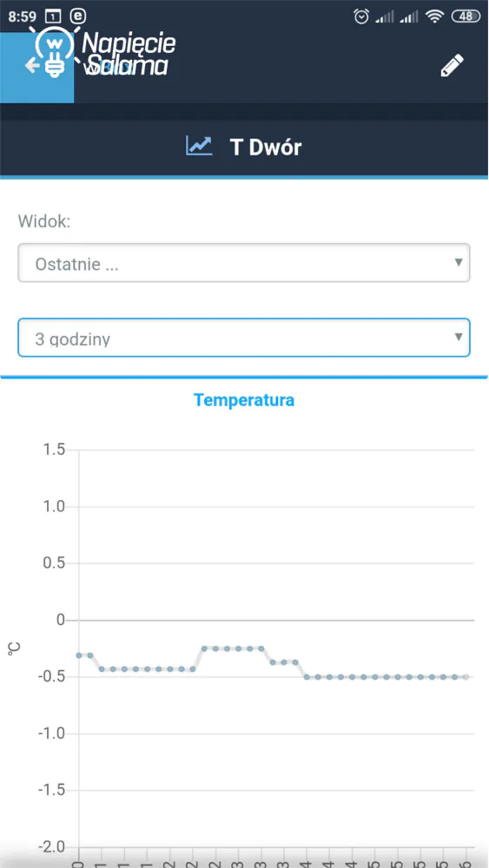Open the pencil edit icon
The image size is (489, 868).
(452, 65)
